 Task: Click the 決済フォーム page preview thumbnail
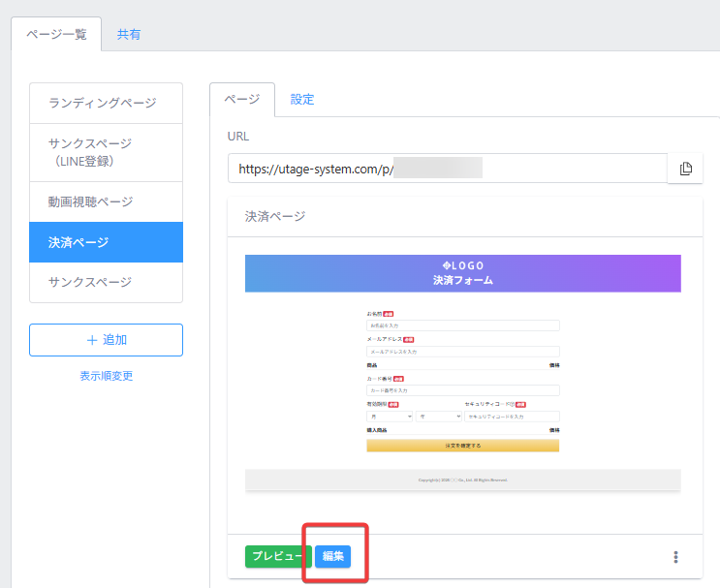tap(463, 387)
